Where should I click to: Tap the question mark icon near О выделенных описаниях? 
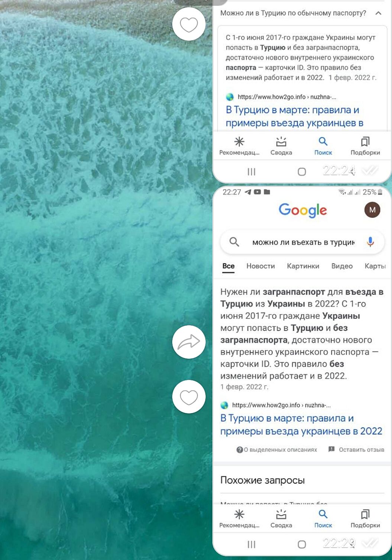point(240,450)
